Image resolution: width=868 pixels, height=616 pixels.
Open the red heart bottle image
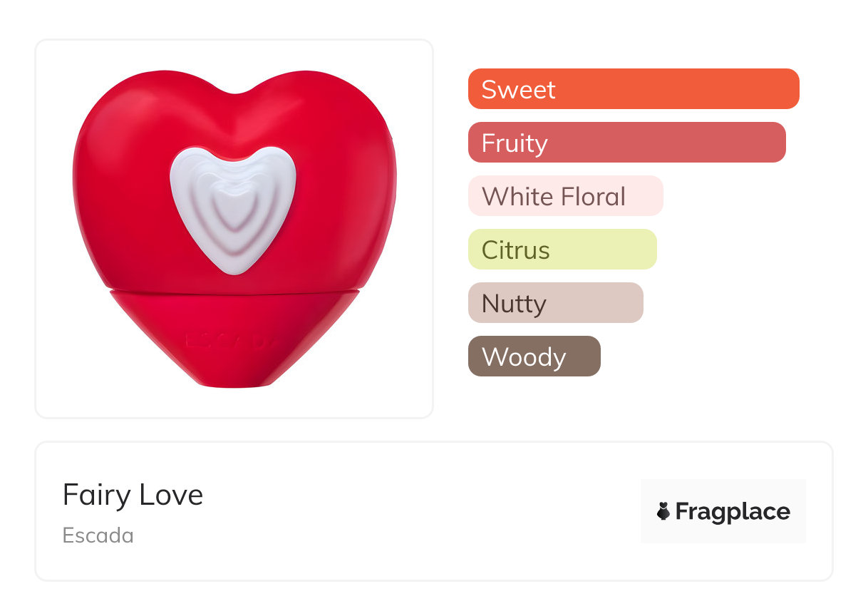(x=234, y=228)
